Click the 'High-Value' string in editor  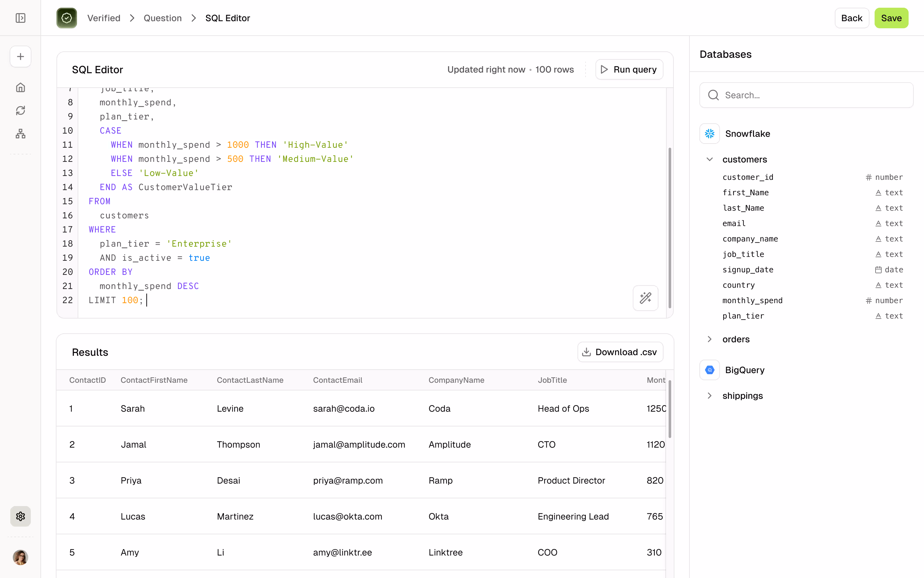tap(315, 145)
